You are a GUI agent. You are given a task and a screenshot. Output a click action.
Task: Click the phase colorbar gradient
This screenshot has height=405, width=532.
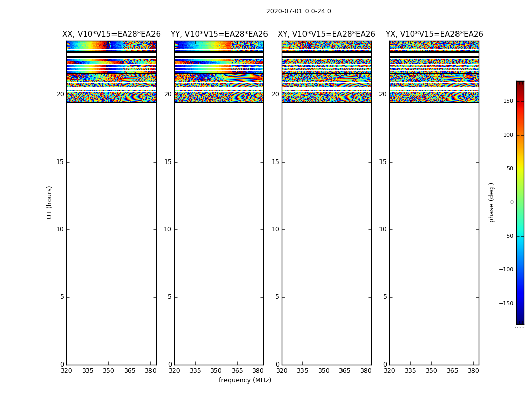tap(520, 202)
